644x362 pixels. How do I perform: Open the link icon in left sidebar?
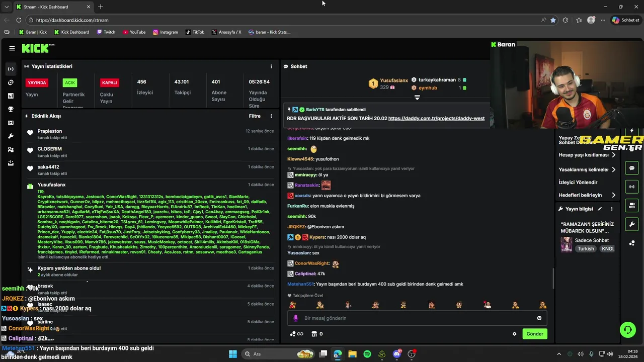pos(11,82)
